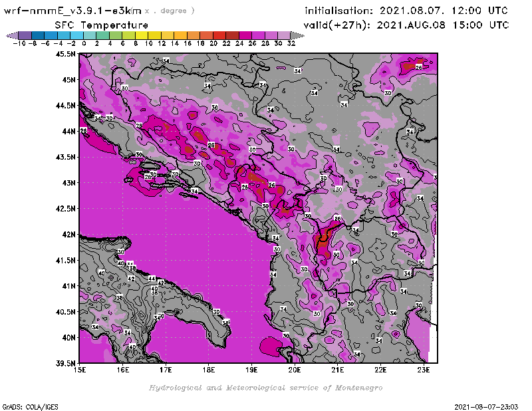Image resolution: width=532 pixels, height=411 pixels.
Task: Click the 'SFC Temperature' title
Action: click(x=102, y=25)
